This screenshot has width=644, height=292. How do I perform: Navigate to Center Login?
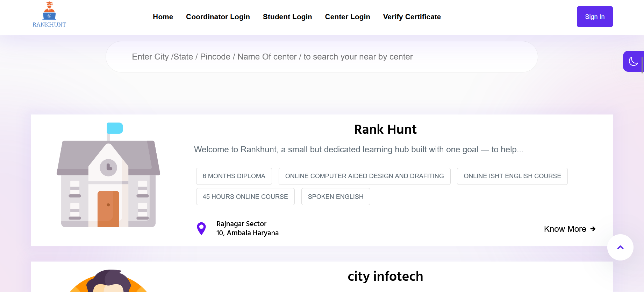(x=348, y=17)
